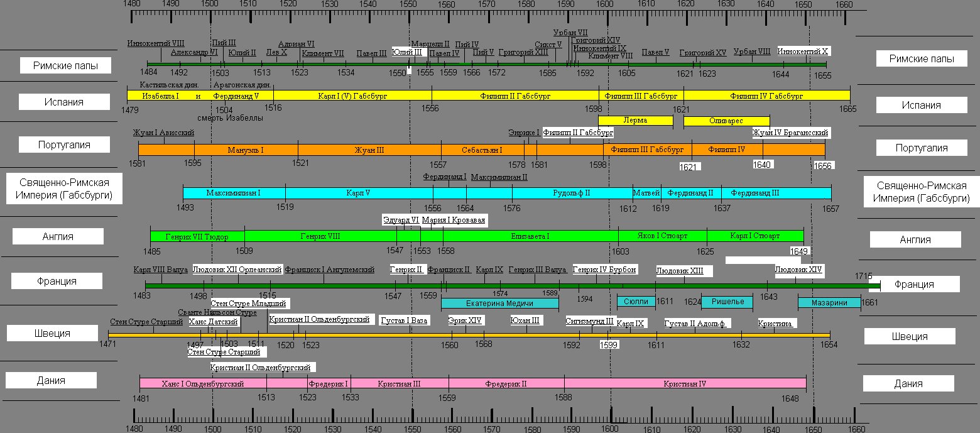Select the Густав I Ваза label
The image size is (980, 433).
pyautogui.click(x=404, y=321)
